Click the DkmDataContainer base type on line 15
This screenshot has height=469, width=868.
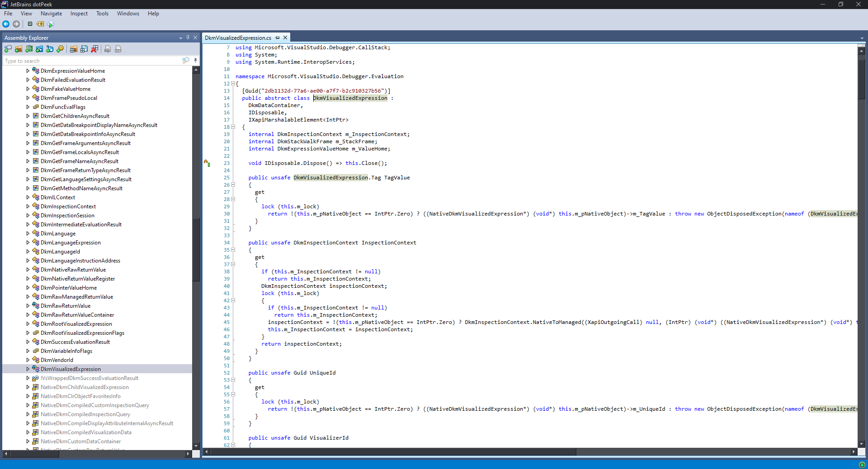[x=274, y=105]
